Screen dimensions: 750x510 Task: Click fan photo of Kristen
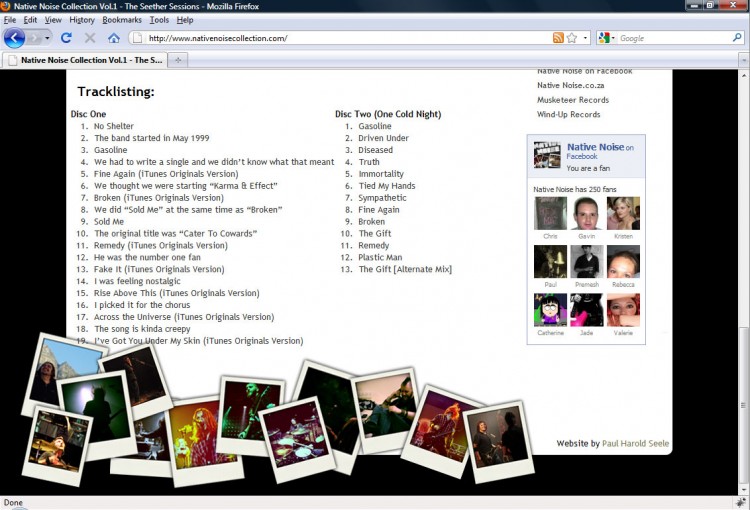tap(623, 213)
